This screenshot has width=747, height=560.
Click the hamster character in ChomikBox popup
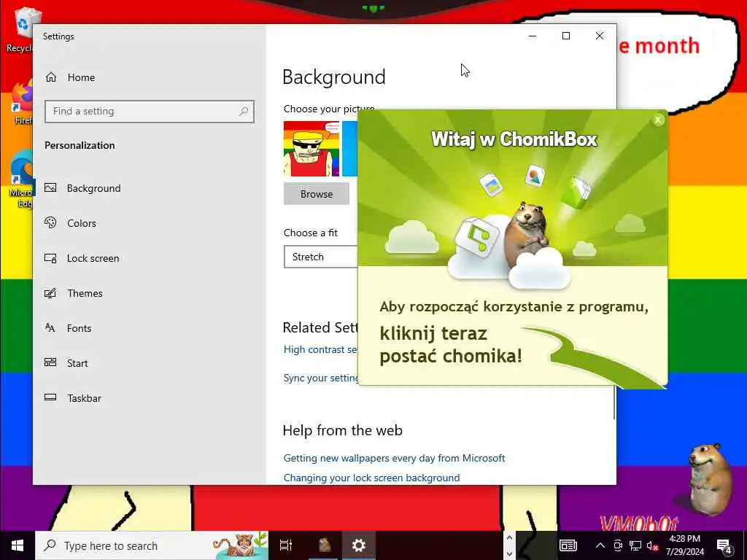[527, 233]
